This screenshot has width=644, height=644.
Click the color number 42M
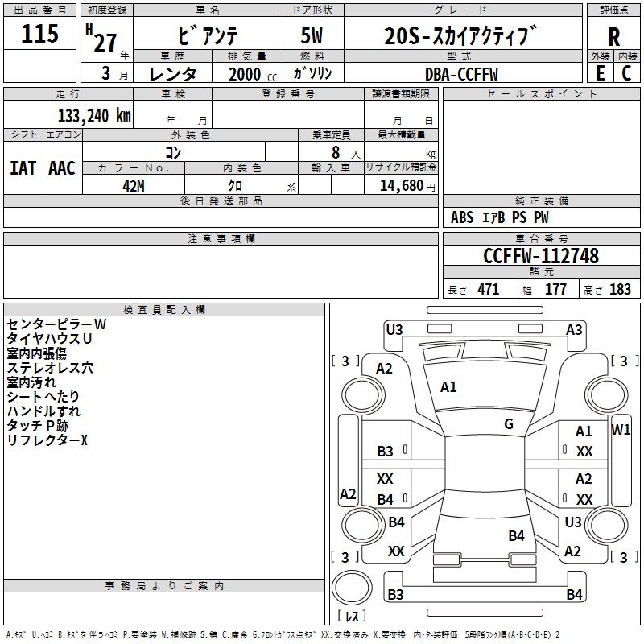tap(134, 186)
